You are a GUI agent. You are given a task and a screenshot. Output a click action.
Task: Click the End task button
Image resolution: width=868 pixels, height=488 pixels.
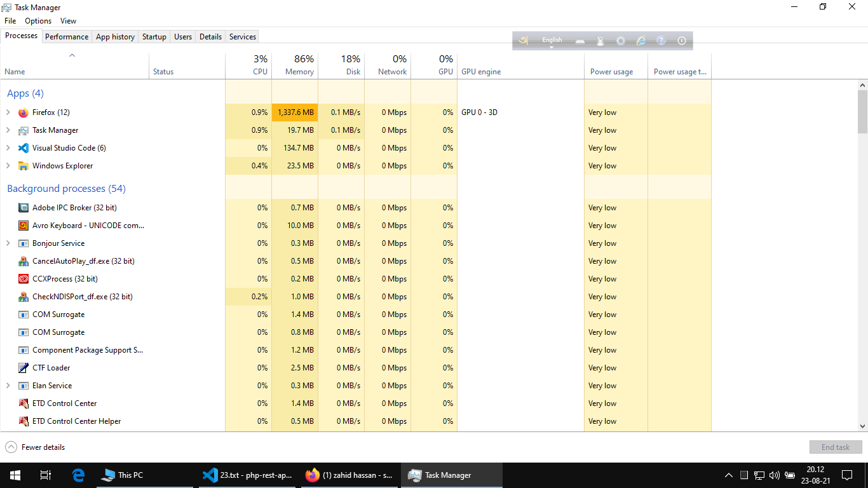pos(835,447)
